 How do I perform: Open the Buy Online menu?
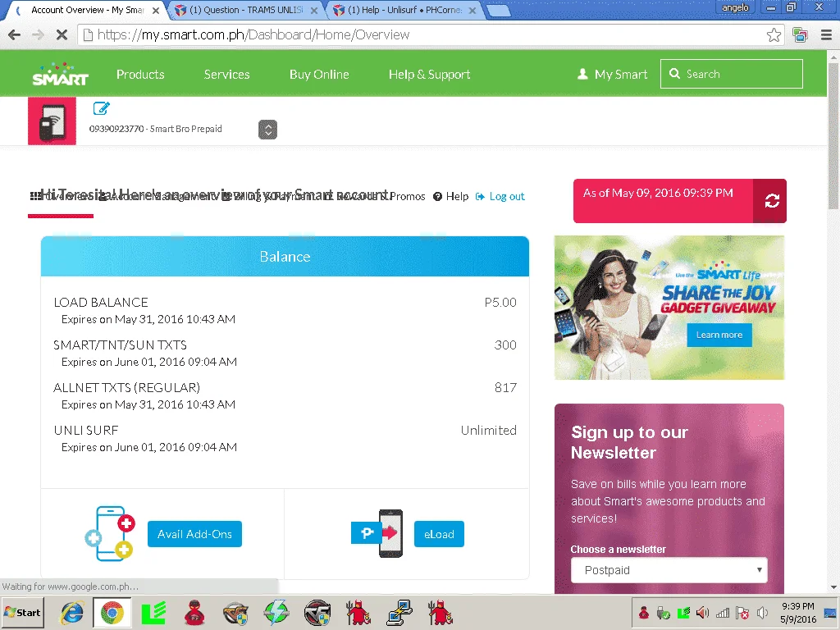pyautogui.click(x=319, y=75)
